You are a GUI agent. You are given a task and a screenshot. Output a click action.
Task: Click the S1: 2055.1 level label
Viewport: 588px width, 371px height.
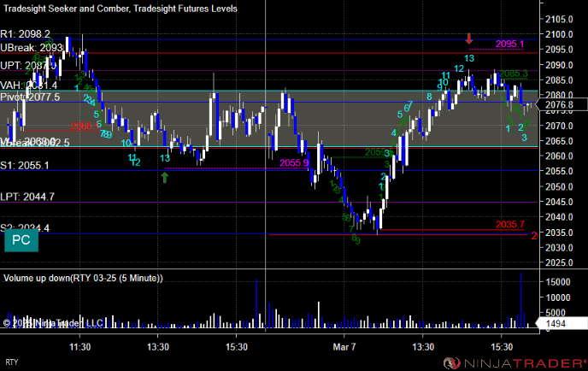click(25, 166)
